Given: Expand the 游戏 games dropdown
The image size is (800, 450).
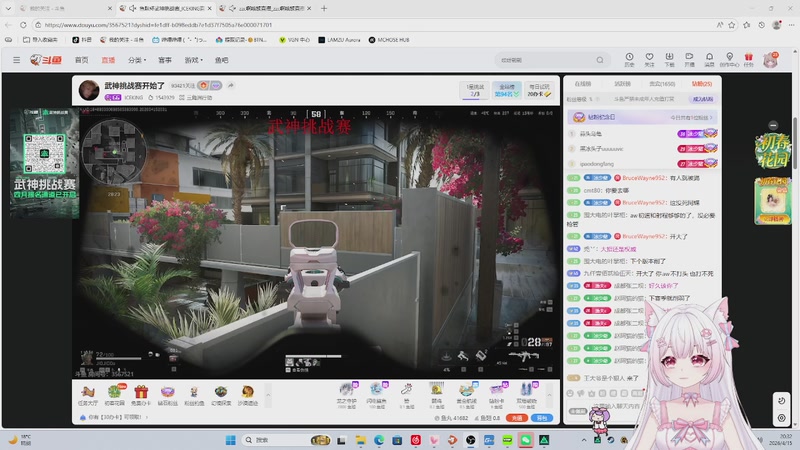Looking at the screenshot, I should 193,60.
